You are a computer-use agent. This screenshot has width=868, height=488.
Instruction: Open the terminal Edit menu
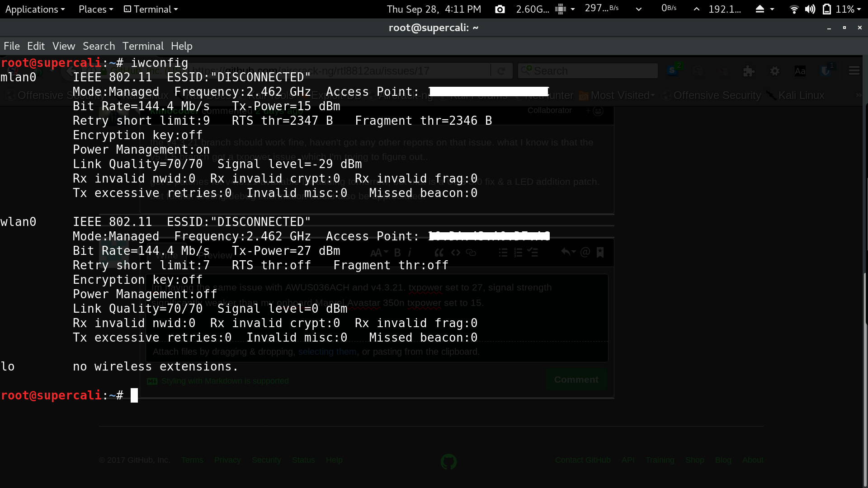tap(36, 46)
